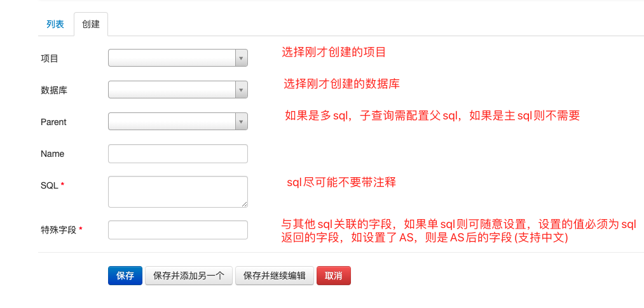644x308 pixels.
Task: Click 保存并添加另一个 button
Action: pos(189,276)
